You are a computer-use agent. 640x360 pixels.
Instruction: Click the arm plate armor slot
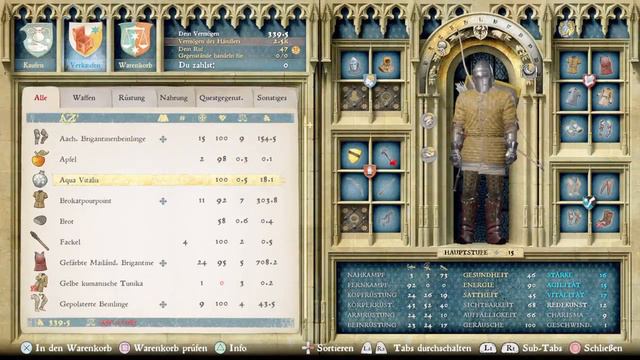[x=606, y=129]
